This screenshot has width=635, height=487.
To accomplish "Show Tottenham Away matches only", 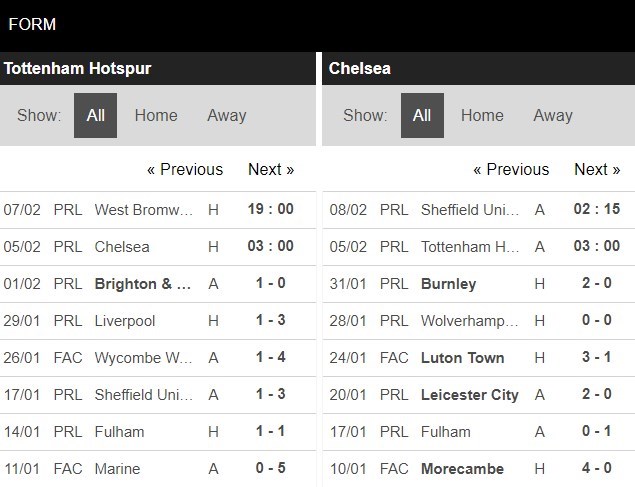I will (x=227, y=115).
